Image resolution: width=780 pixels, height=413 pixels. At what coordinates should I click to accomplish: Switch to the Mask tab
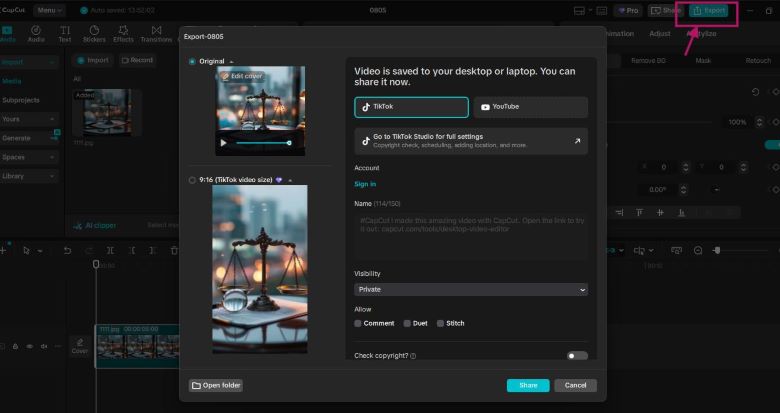click(x=703, y=61)
